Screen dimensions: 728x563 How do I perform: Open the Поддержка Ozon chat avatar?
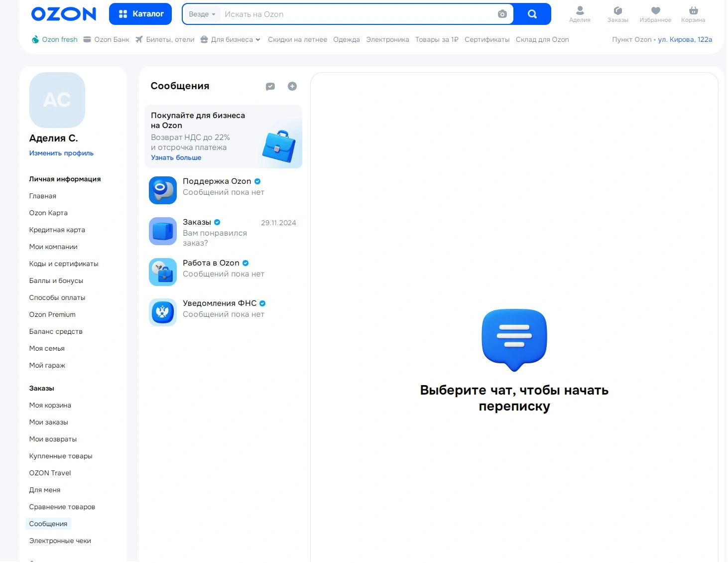pyautogui.click(x=163, y=190)
